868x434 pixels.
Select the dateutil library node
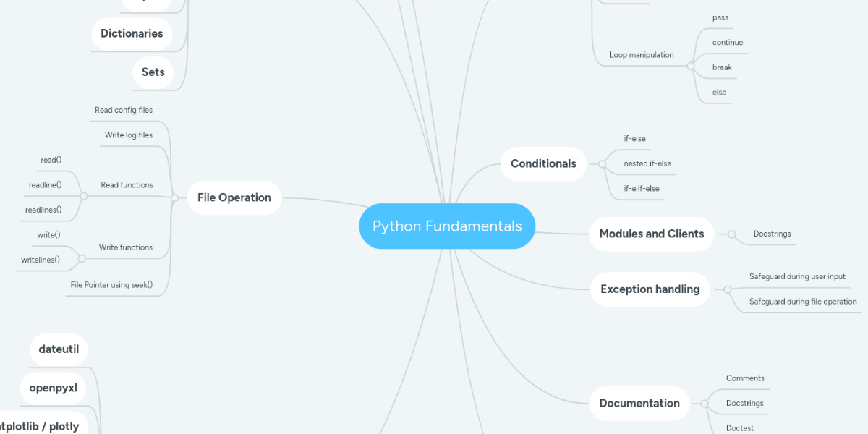point(59,350)
